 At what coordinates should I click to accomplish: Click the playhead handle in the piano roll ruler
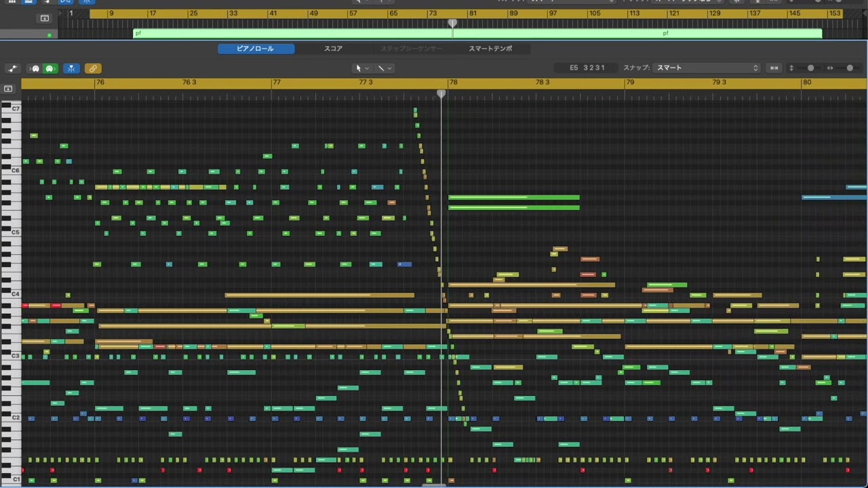click(441, 93)
